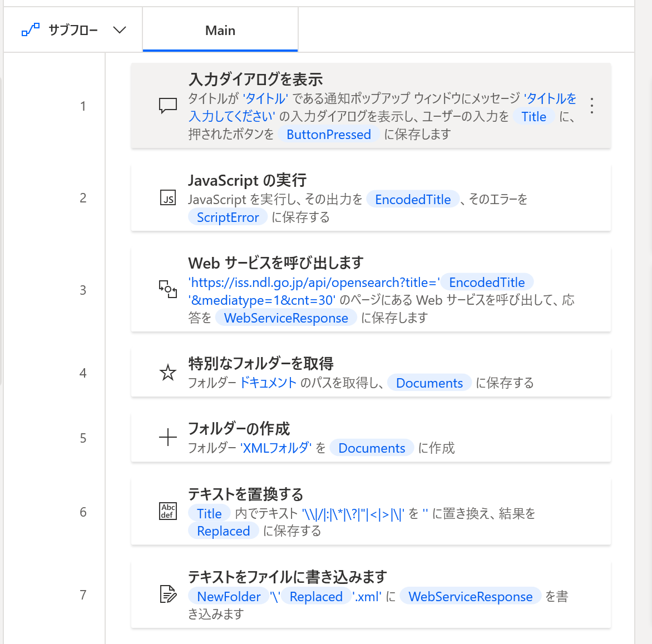Select the JavaScript の実行 action title
This screenshot has width=652, height=644.
pyautogui.click(x=248, y=180)
